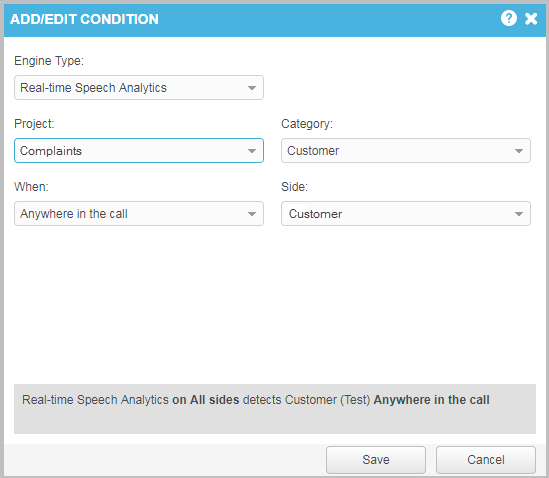Open the Side dropdown

click(405, 214)
